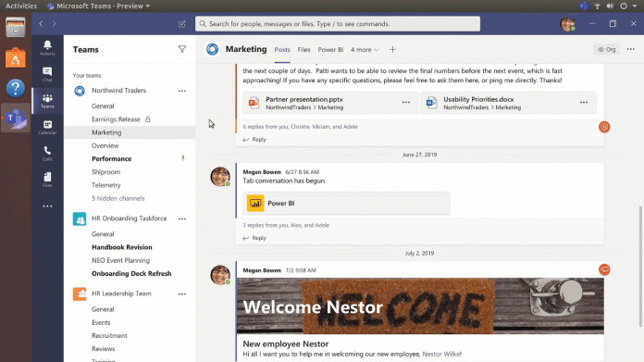Click the filter teams funnel icon
The image size is (644, 362).
182,49
